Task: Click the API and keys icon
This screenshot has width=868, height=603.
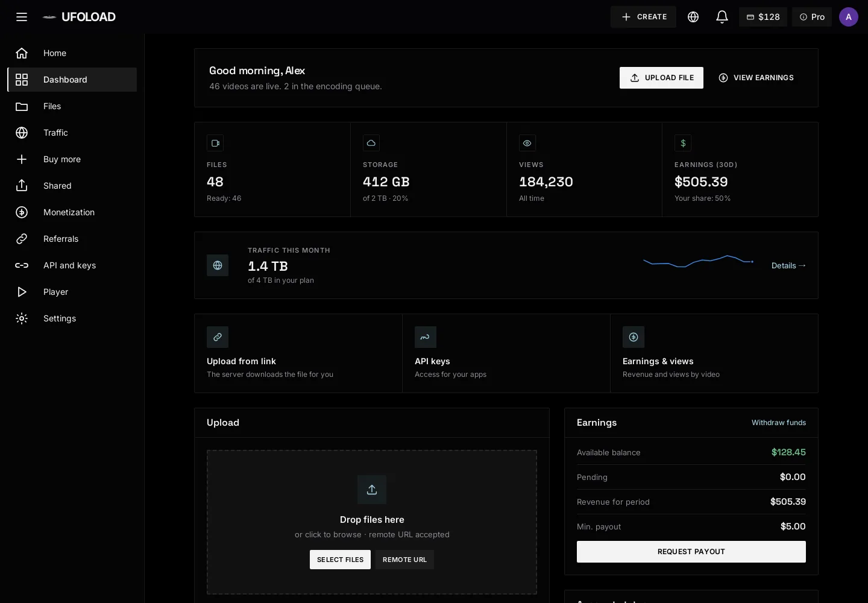Action: pos(22,265)
